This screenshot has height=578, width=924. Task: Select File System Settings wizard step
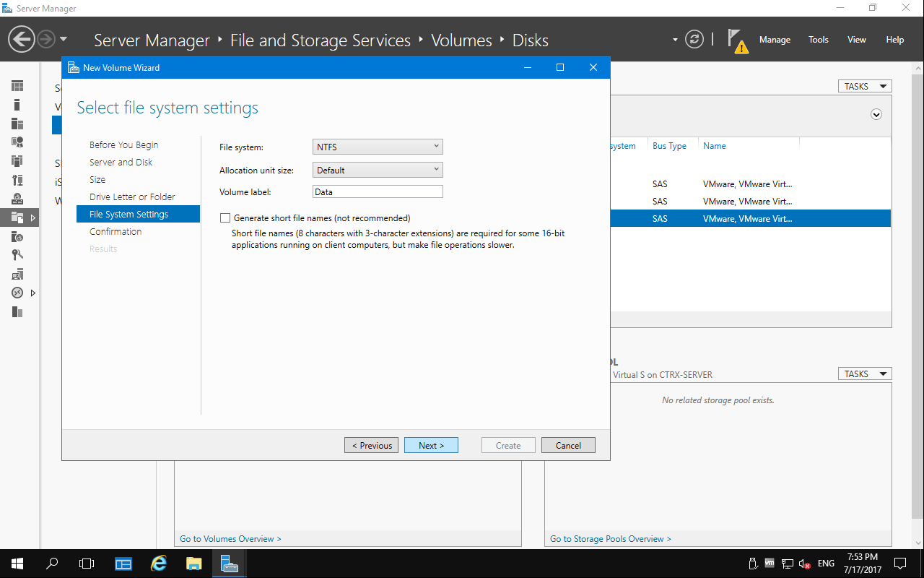tap(138, 214)
